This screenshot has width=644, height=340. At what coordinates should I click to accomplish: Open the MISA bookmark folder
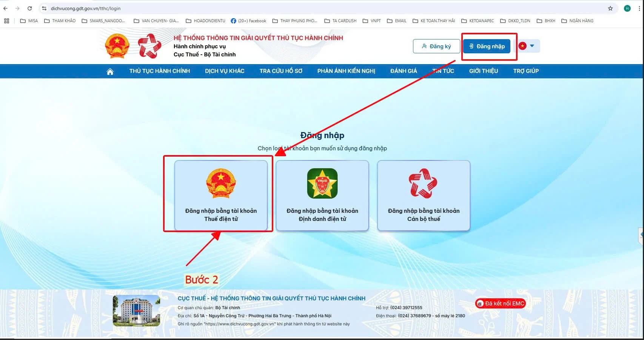(x=29, y=21)
